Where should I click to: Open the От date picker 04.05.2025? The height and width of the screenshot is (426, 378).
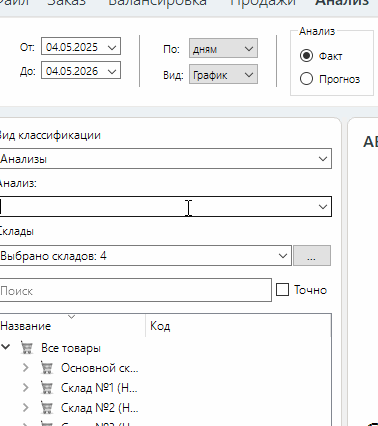click(81, 47)
